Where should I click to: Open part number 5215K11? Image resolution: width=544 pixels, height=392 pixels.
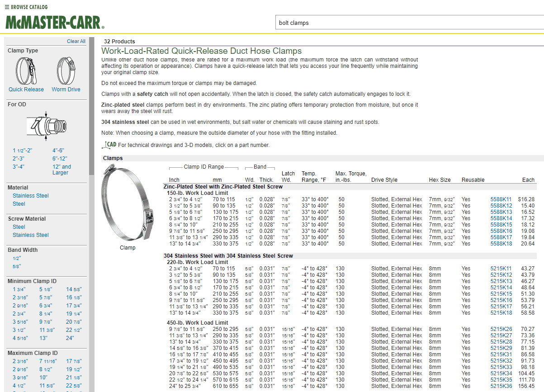501,269
